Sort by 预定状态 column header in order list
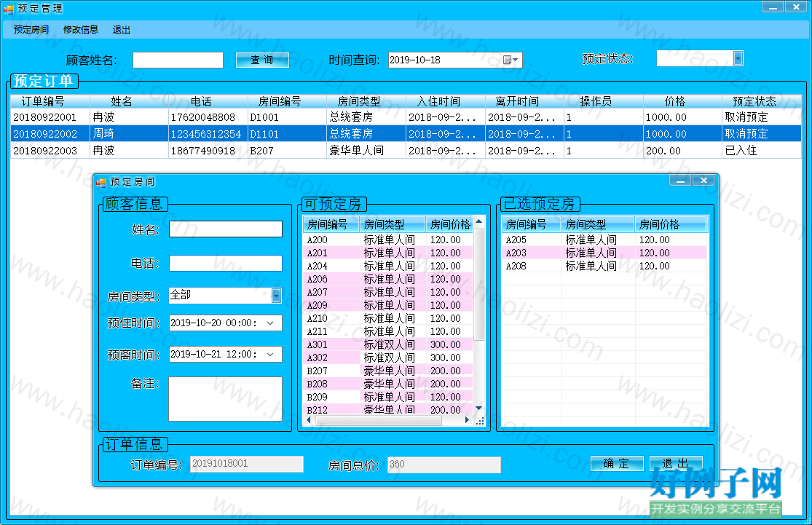The width and height of the screenshot is (812, 525). pyautogui.click(x=761, y=101)
